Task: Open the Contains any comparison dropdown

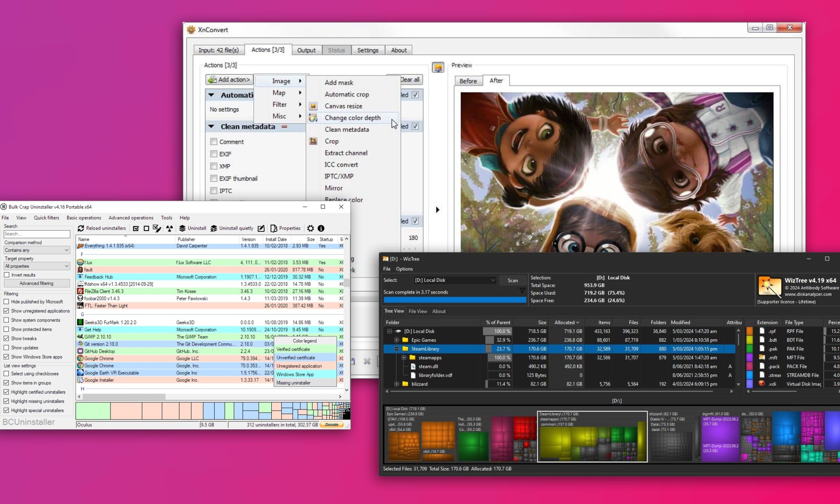Action: click(37, 250)
